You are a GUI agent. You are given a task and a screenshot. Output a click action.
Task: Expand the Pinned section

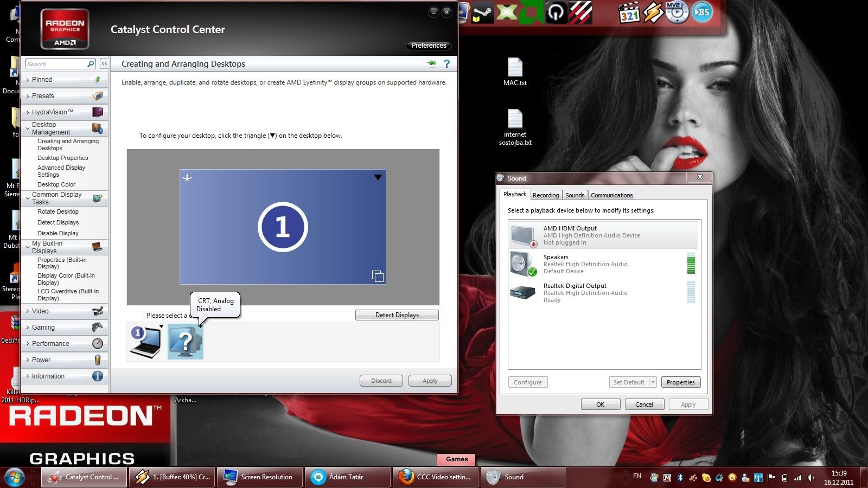pyautogui.click(x=28, y=80)
